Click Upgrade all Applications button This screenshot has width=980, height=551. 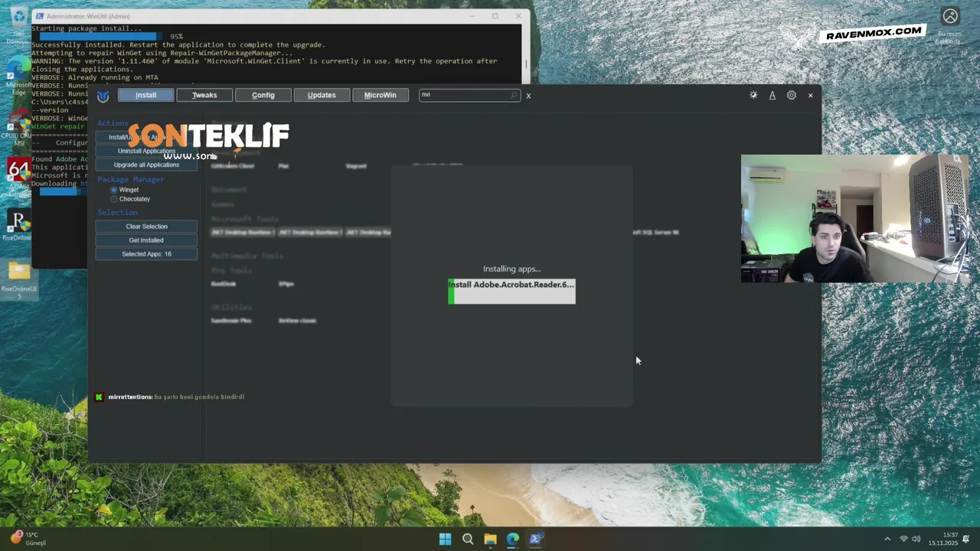pos(146,165)
